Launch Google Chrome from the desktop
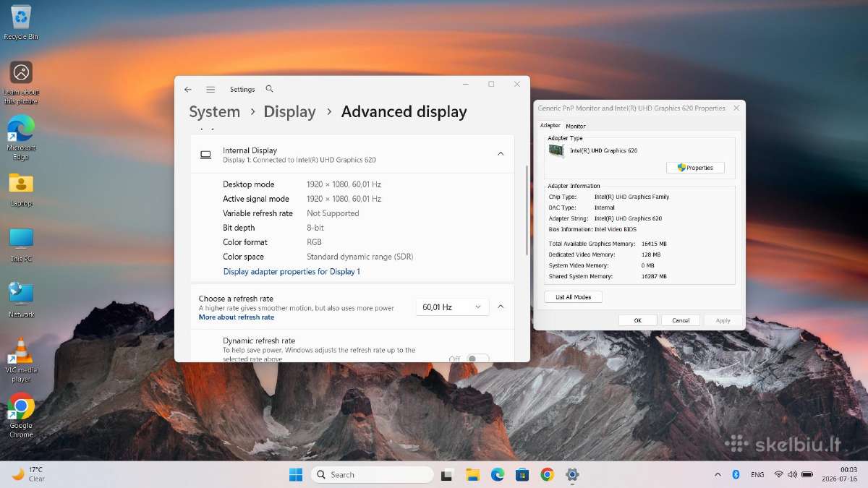Screen dimensions: 868x488 pos(21,415)
